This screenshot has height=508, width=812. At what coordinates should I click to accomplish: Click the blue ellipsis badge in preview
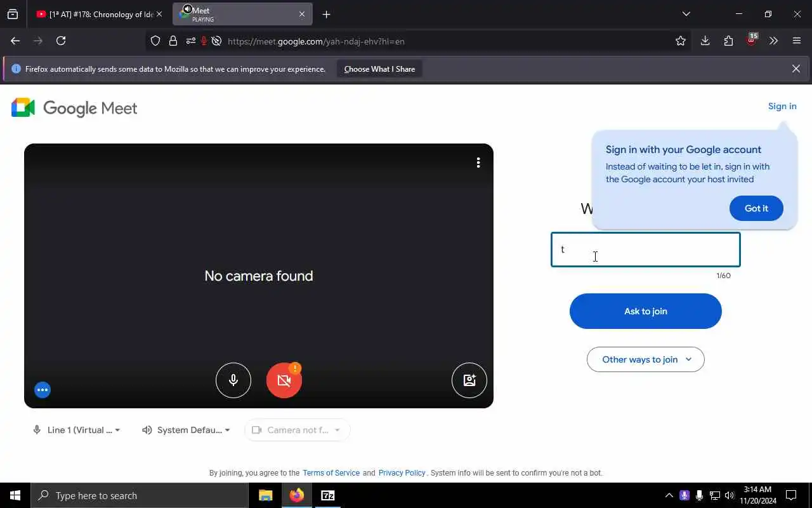(43, 390)
